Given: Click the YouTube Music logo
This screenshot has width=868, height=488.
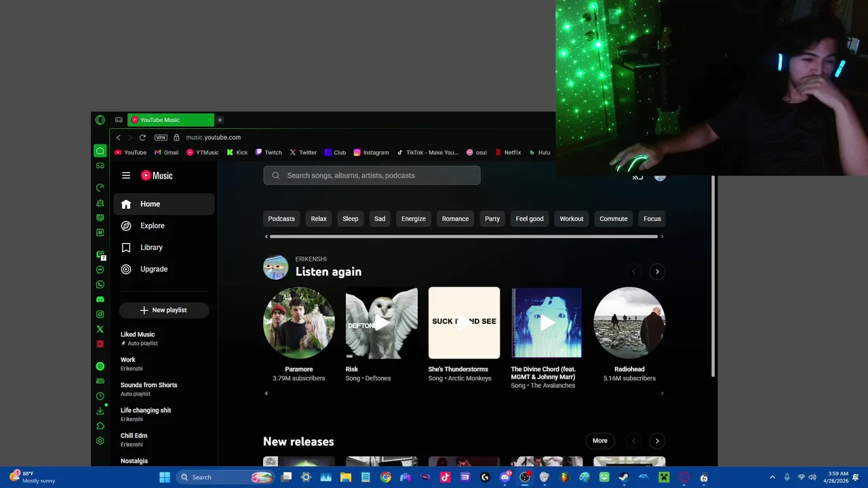Looking at the screenshot, I should [157, 176].
